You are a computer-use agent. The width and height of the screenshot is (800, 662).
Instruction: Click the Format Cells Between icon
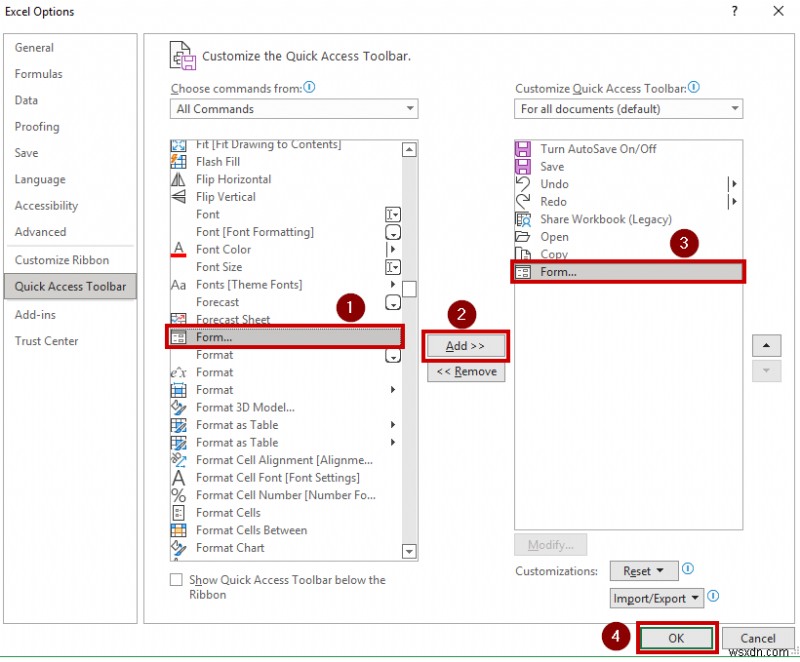pyautogui.click(x=181, y=530)
